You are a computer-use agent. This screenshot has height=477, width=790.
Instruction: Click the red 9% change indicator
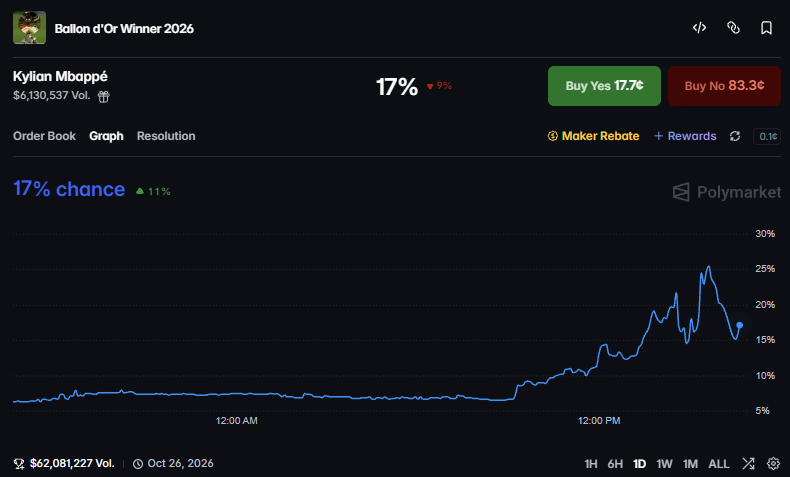(x=439, y=86)
